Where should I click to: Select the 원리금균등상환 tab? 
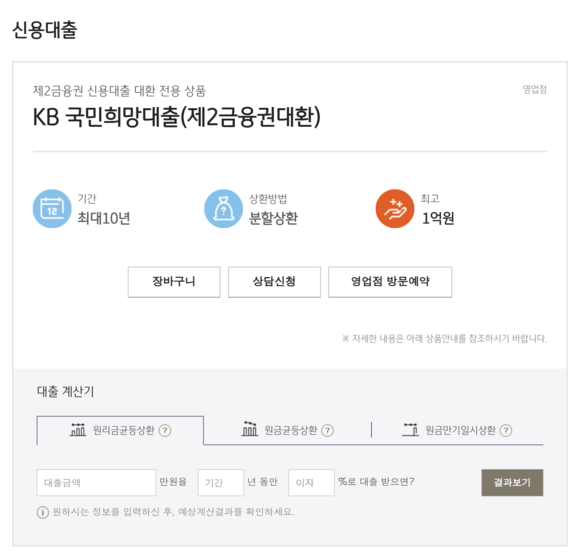(120, 430)
